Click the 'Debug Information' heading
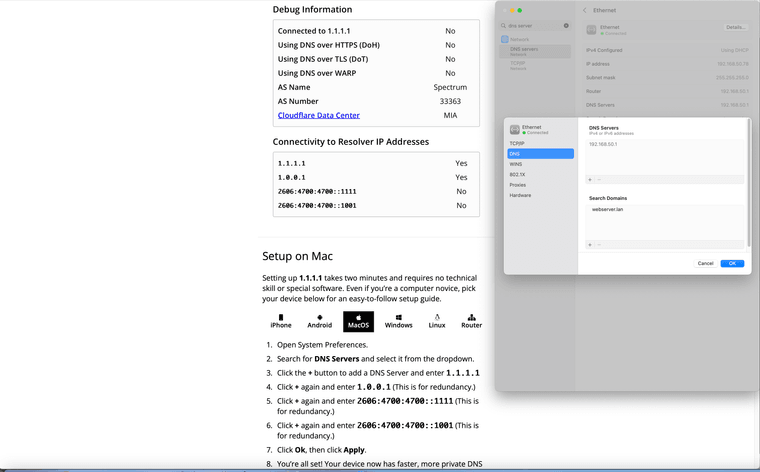 click(x=312, y=9)
